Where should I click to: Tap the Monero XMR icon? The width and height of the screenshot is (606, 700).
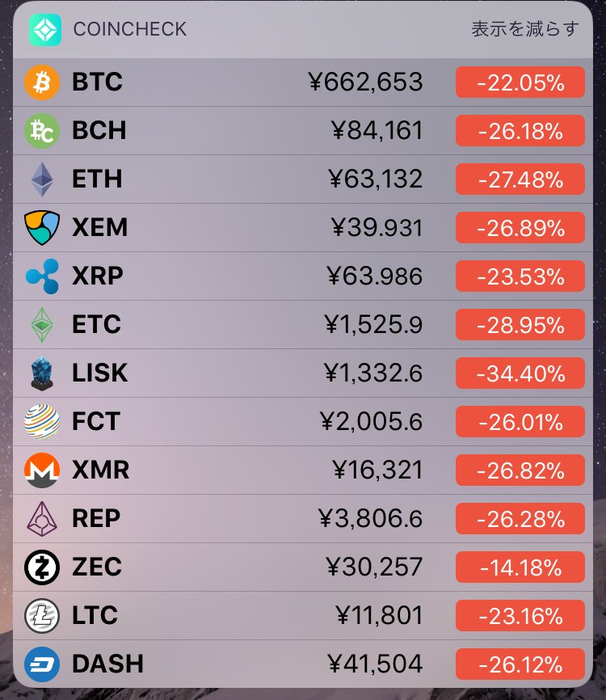[x=42, y=470]
